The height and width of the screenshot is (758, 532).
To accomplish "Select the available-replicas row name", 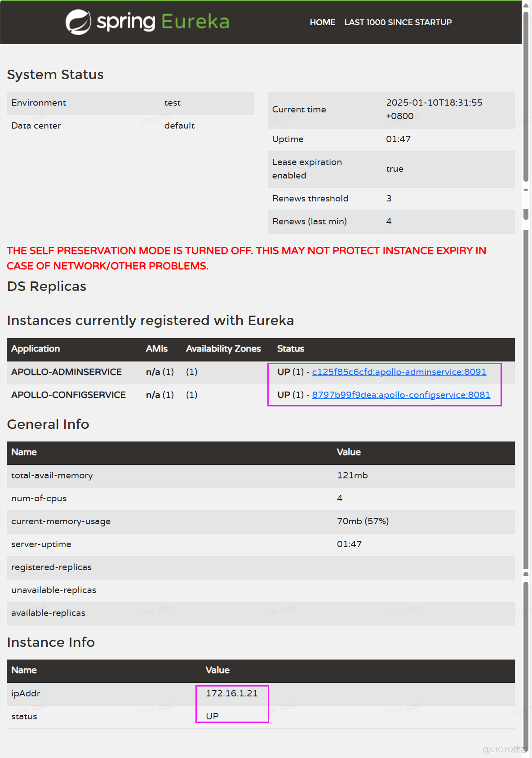I will pyautogui.click(x=49, y=613).
